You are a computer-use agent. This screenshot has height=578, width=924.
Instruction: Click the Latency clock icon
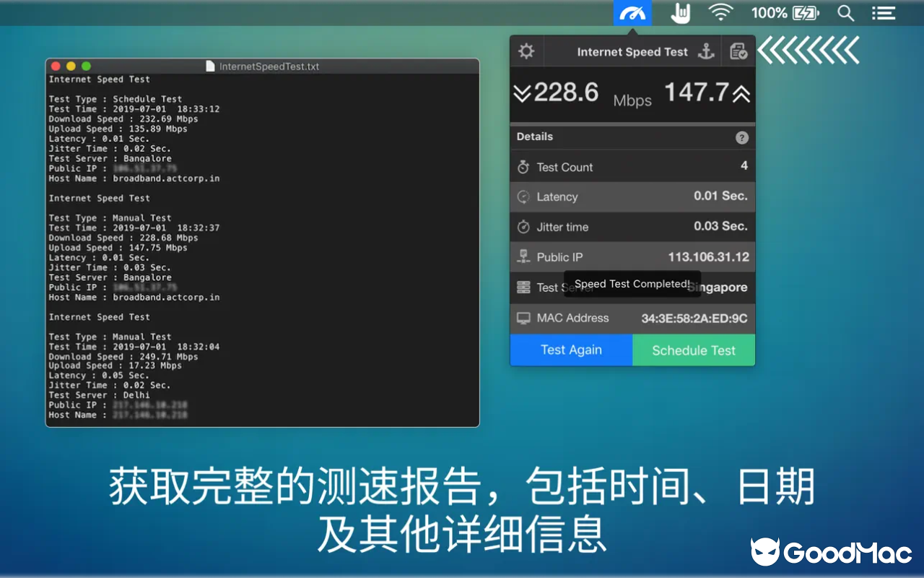[x=524, y=197]
